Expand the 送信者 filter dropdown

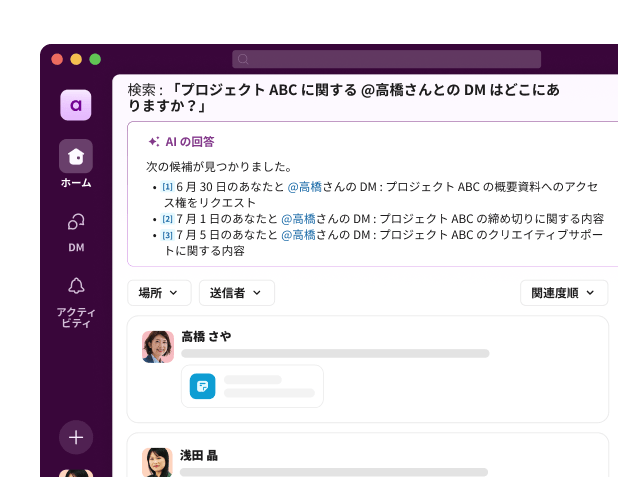point(236,293)
